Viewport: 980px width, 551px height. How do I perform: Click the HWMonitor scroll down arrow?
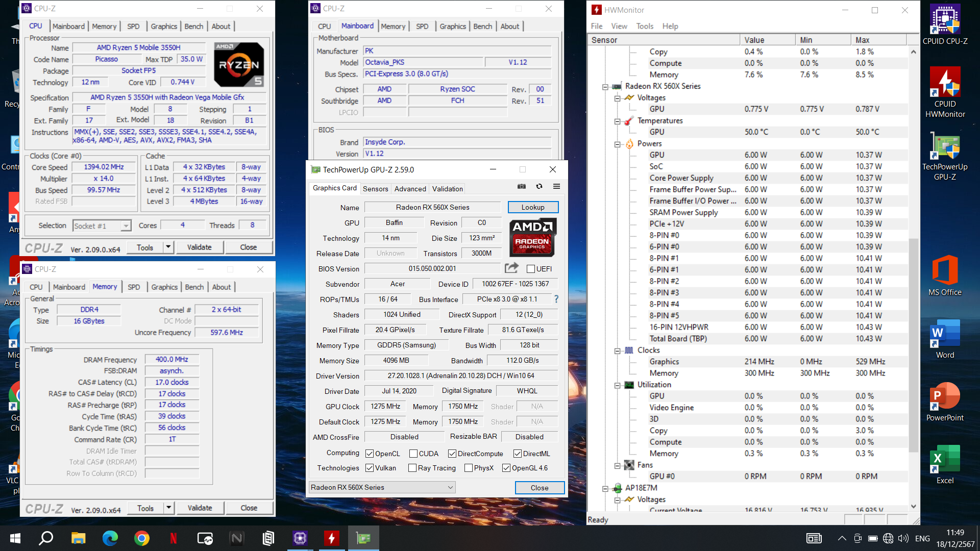(913, 506)
